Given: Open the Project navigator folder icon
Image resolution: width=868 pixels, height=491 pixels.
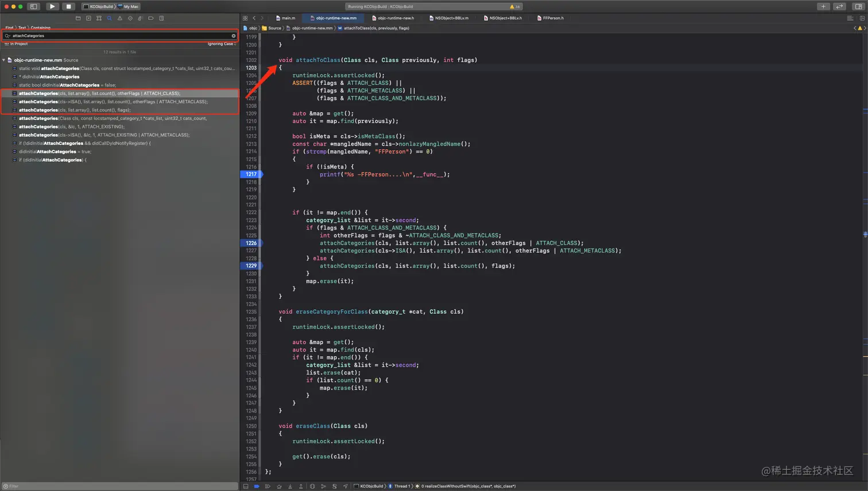Looking at the screenshot, I should coord(78,18).
